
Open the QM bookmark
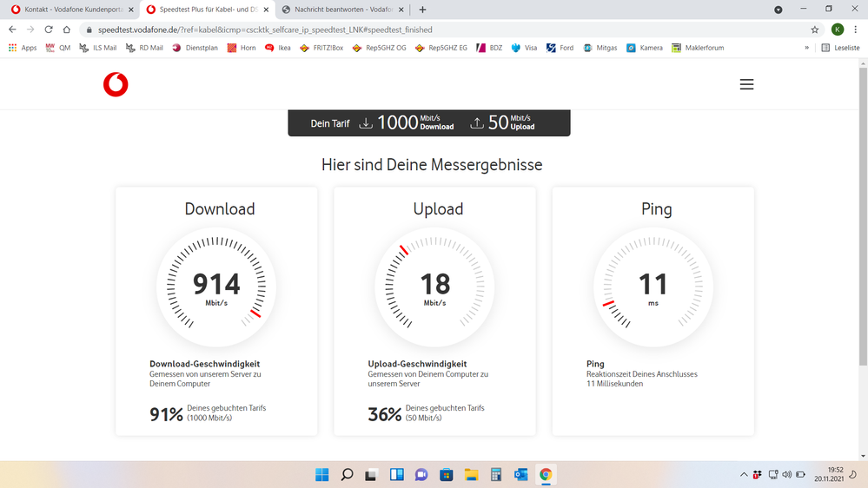pos(58,48)
